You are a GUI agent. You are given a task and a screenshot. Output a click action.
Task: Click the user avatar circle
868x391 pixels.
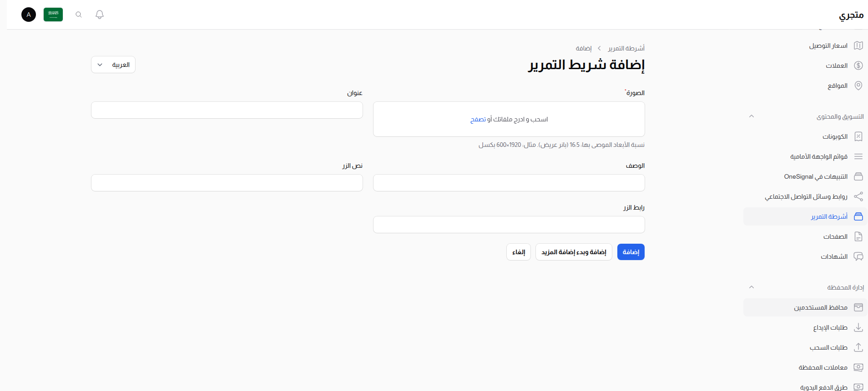point(29,15)
